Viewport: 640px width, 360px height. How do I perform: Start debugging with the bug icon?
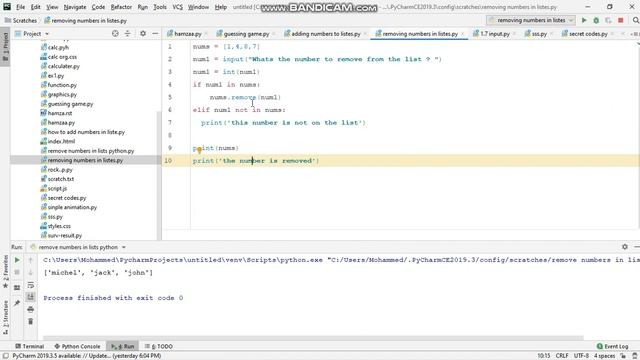pyautogui.click(x=596, y=20)
